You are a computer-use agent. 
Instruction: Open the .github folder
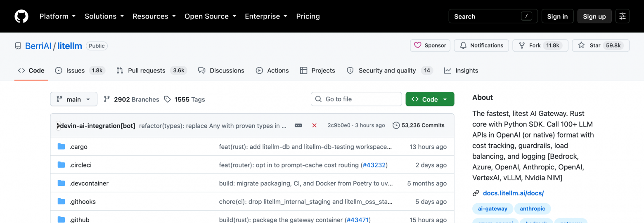pos(79,220)
